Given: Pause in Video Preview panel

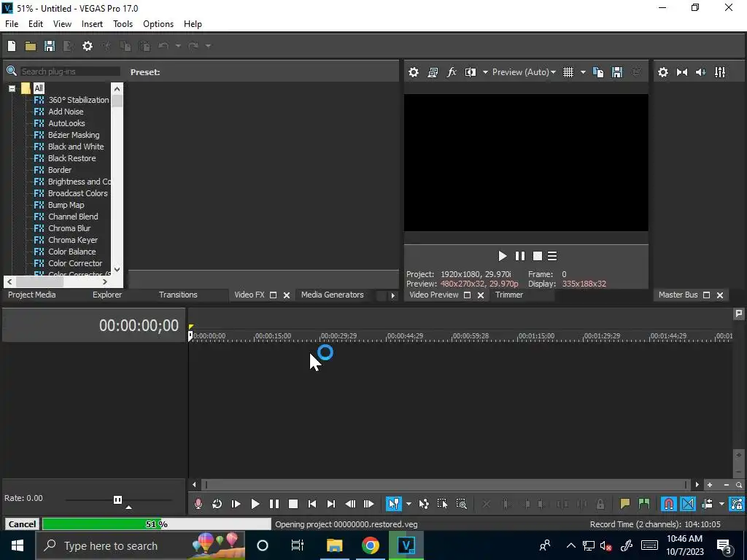Looking at the screenshot, I should [x=519, y=256].
